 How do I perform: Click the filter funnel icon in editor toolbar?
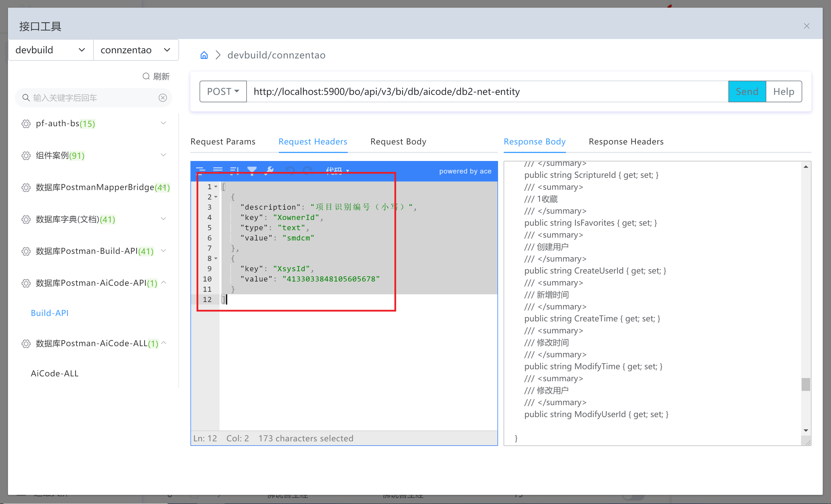click(x=252, y=171)
